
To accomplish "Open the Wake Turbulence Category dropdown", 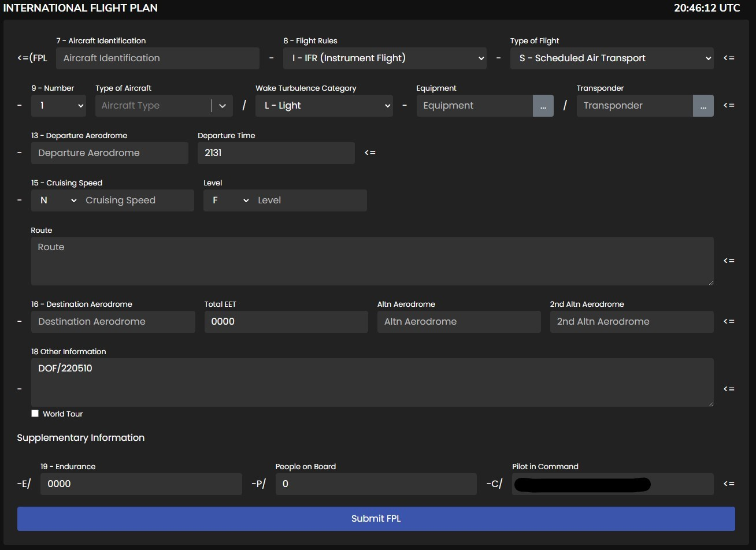I will point(324,106).
